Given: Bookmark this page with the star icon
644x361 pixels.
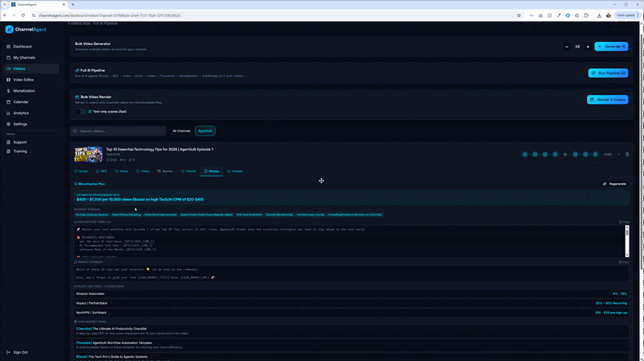Looking at the screenshot, I should click(x=518, y=15).
